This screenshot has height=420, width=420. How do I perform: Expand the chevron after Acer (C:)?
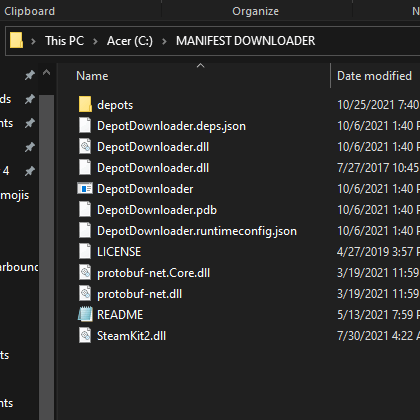[x=164, y=41]
